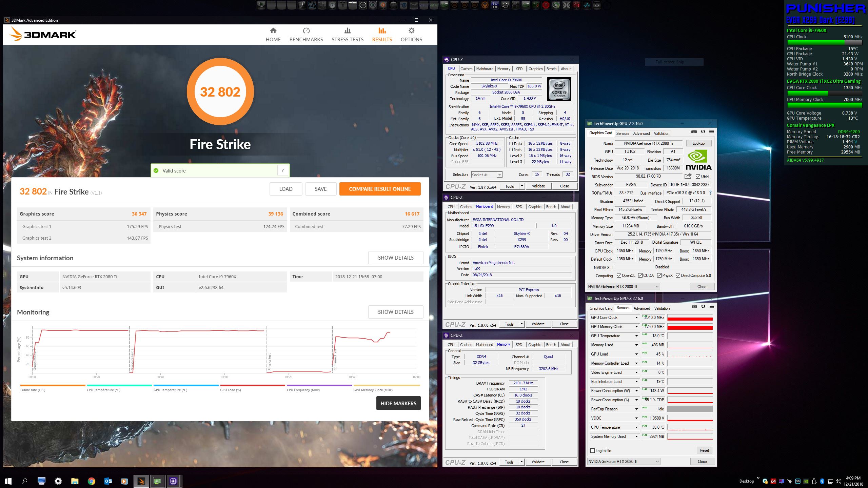This screenshot has width=868, height=488.
Task: Click the PCIe bus interface question mark
Action: point(710,193)
